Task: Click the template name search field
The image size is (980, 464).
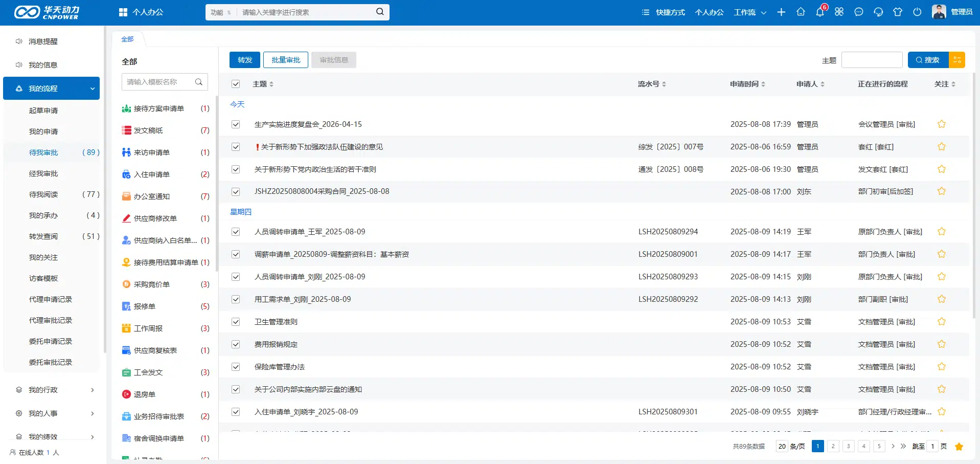Action: 165,82
